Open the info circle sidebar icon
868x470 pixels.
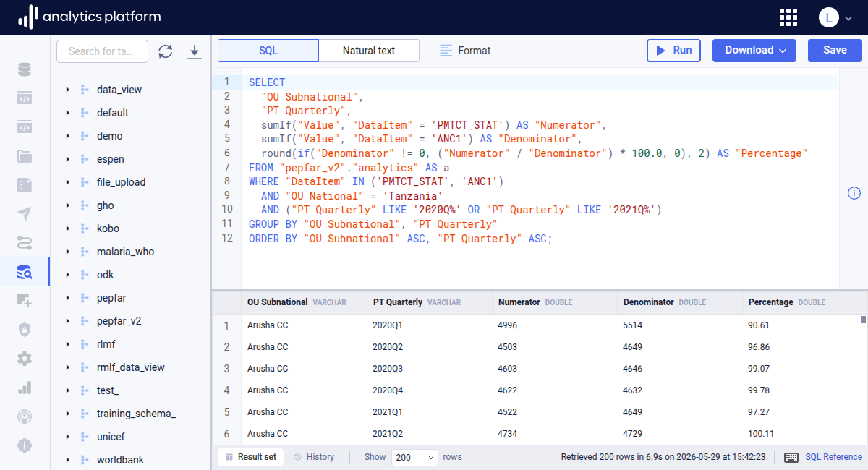pyautogui.click(x=25, y=445)
